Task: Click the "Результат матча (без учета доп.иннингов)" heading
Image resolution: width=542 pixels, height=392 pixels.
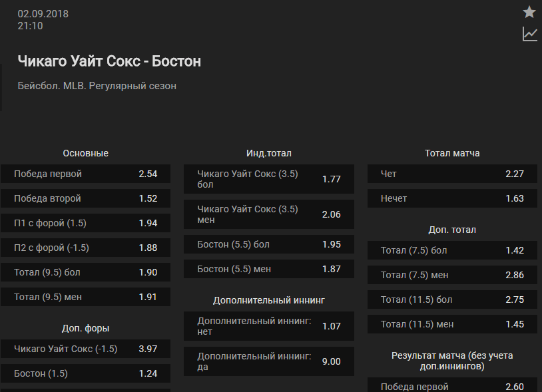Action: (452, 361)
